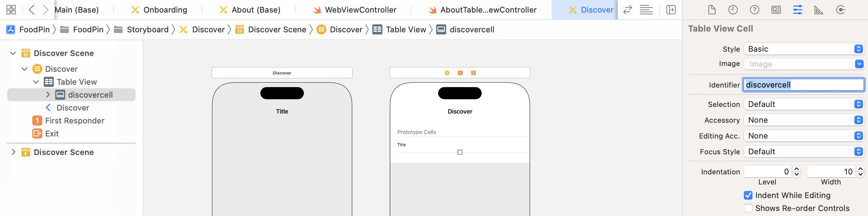Show related items with the grid icon

point(11,10)
